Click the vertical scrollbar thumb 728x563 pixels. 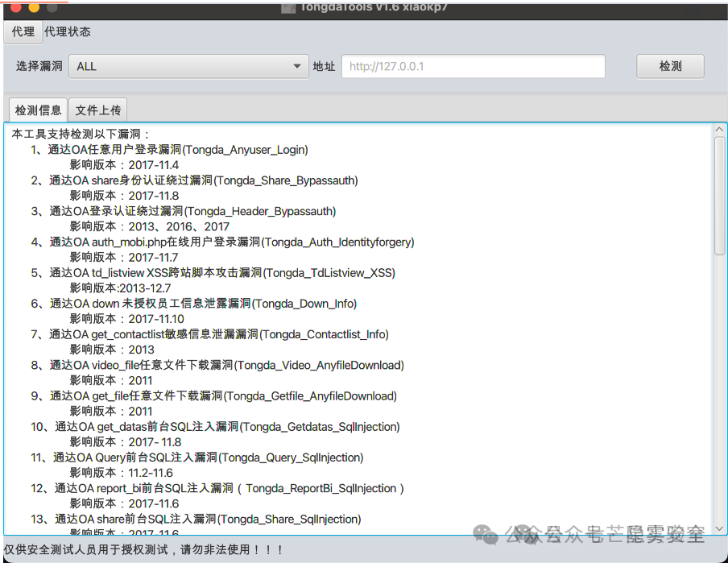click(x=719, y=196)
